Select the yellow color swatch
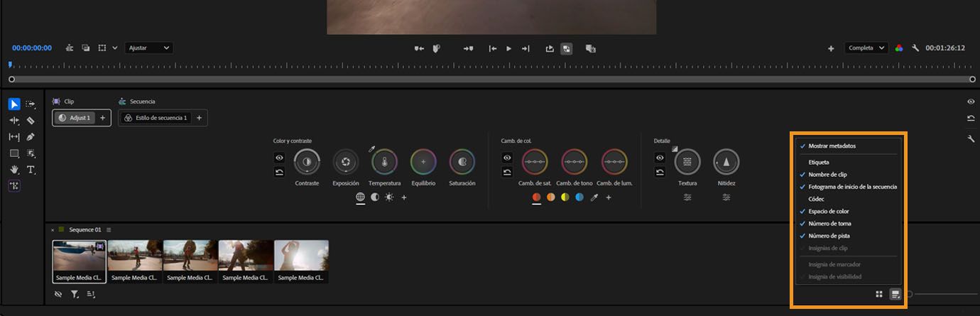This screenshot has height=316, width=980. (x=565, y=197)
